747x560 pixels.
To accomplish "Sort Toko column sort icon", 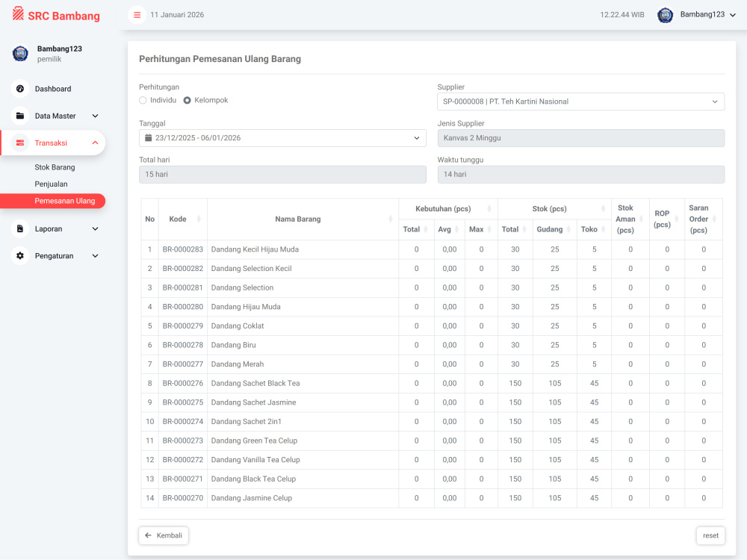I will click(603, 229).
